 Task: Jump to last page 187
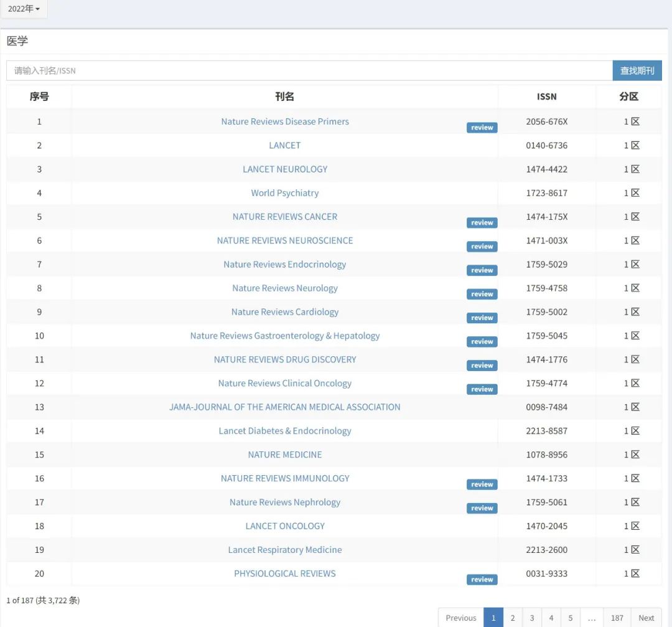click(617, 618)
